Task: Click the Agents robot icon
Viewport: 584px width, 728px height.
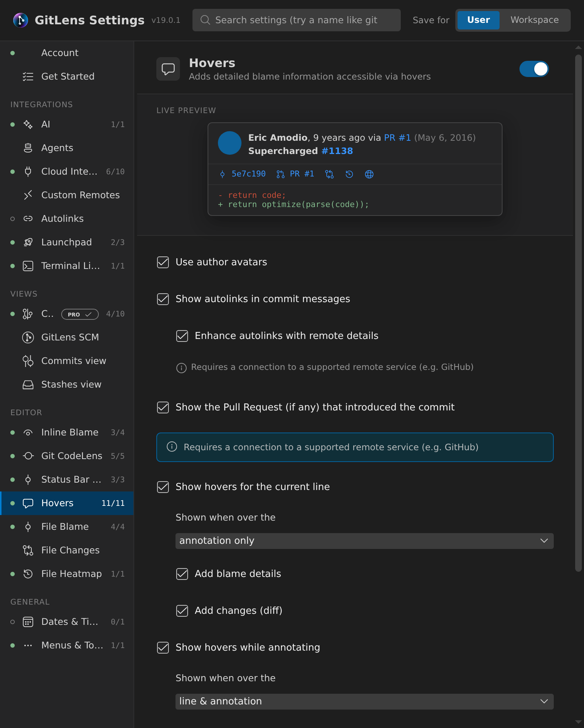Action: (x=28, y=148)
